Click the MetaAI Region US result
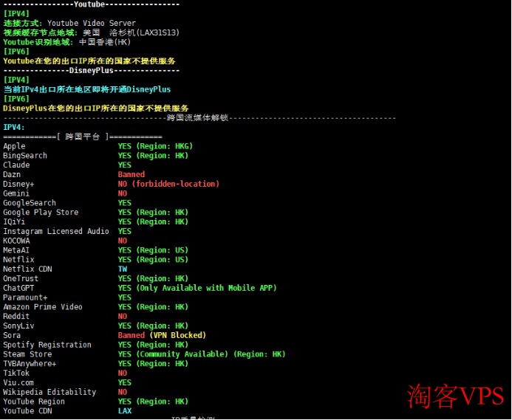The image size is (512, 420). pyautogui.click(x=153, y=250)
